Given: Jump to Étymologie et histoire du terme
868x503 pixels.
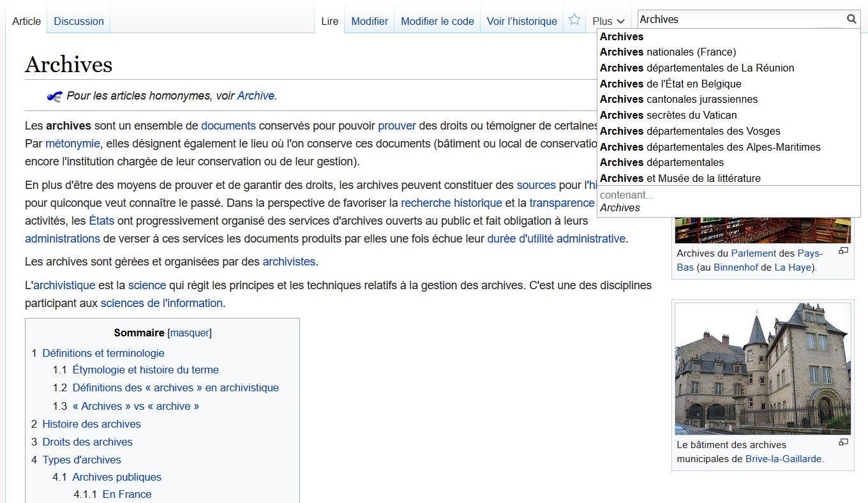Looking at the screenshot, I should [x=146, y=370].
